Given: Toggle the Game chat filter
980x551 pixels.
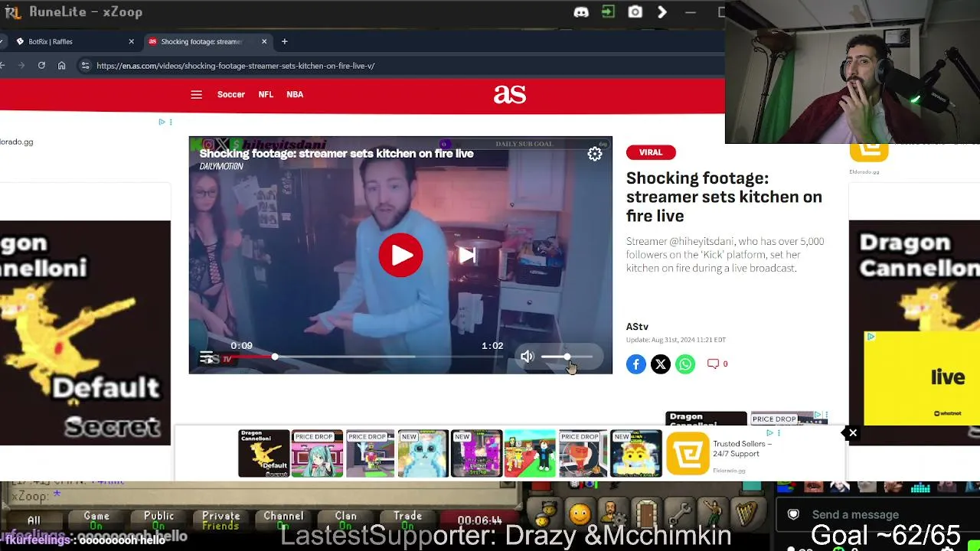Looking at the screenshot, I should (96, 520).
